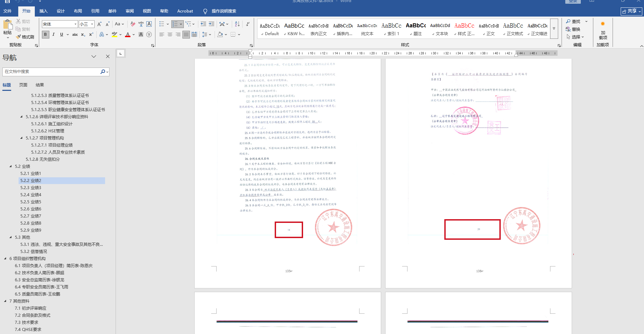Collapse the 5.2 业绩 heading

point(10,166)
